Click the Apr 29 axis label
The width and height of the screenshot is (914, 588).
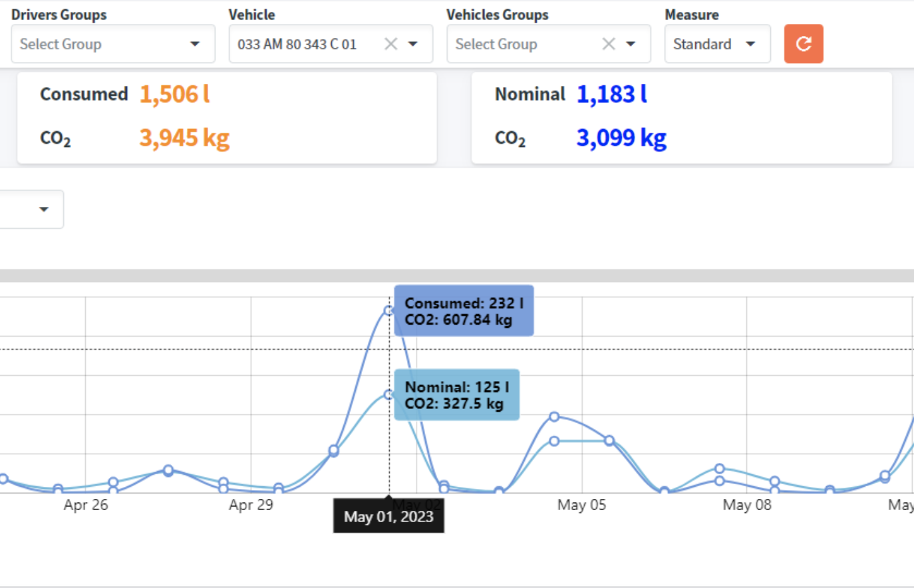[x=251, y=505]
